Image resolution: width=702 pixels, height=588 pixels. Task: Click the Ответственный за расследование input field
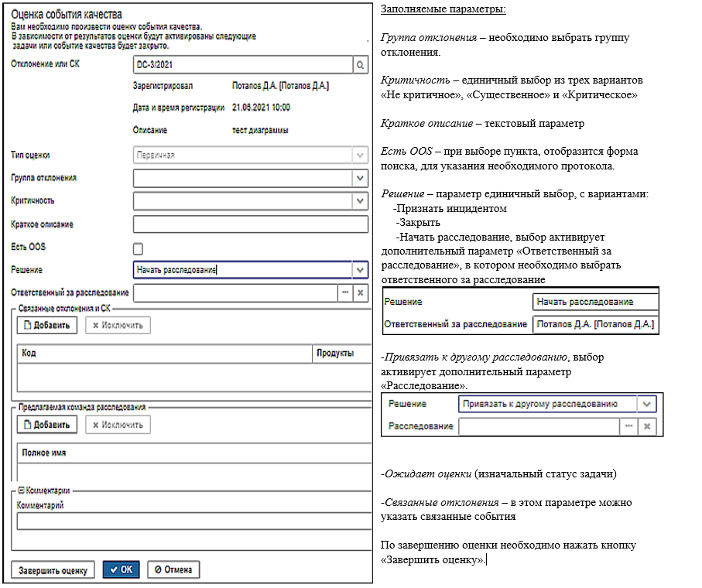[235, 292]
